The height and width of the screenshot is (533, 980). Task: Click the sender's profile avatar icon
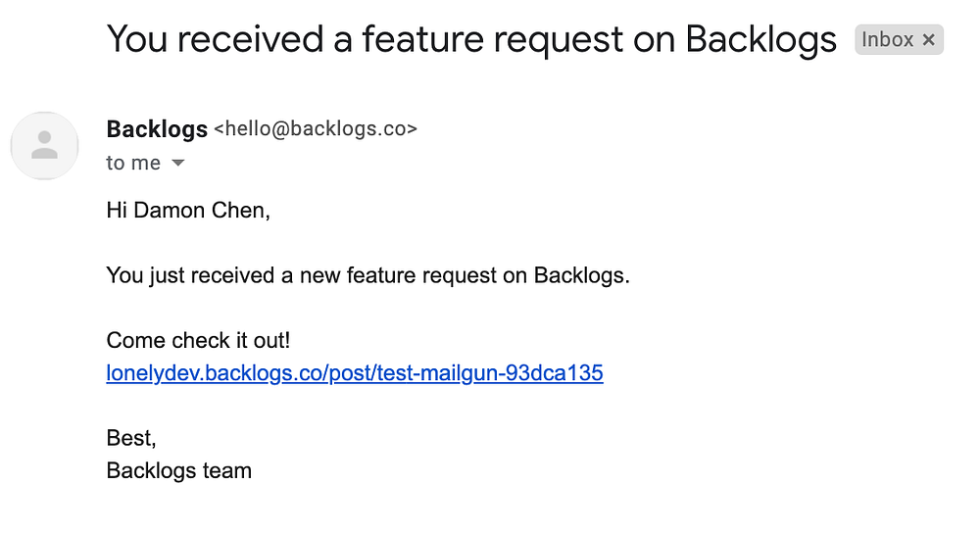[44, 146]
